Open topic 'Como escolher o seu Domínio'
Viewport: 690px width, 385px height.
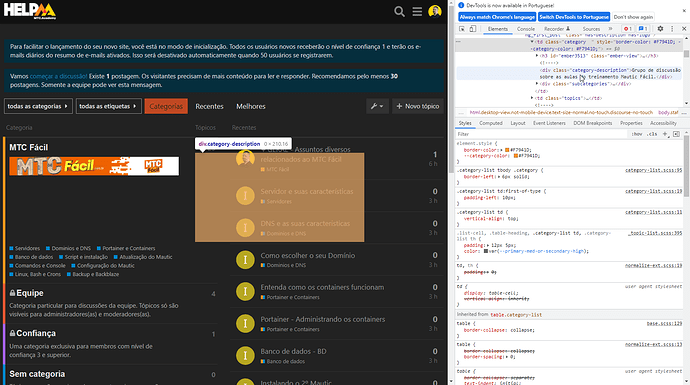coord(308,255)
